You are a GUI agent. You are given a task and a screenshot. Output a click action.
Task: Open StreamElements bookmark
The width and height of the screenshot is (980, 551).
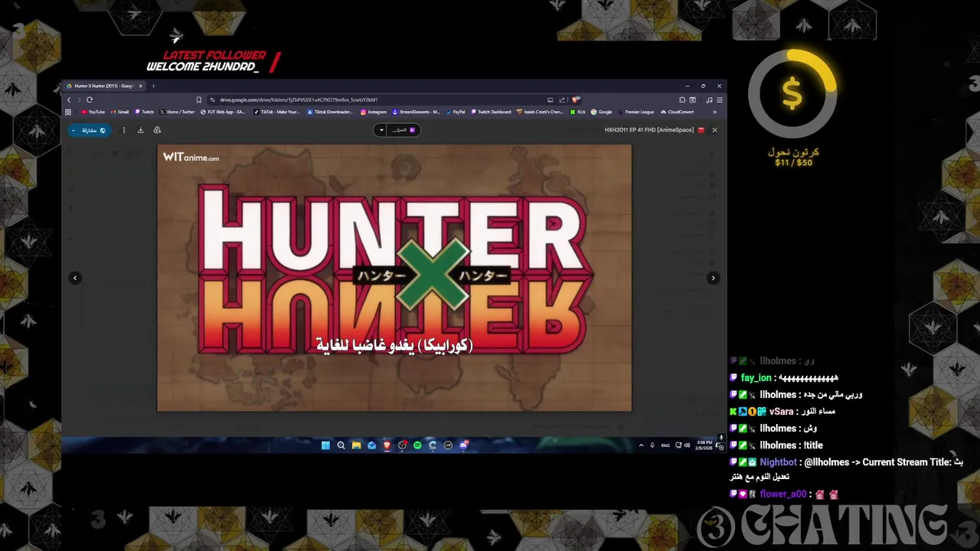tap(416, 112)
